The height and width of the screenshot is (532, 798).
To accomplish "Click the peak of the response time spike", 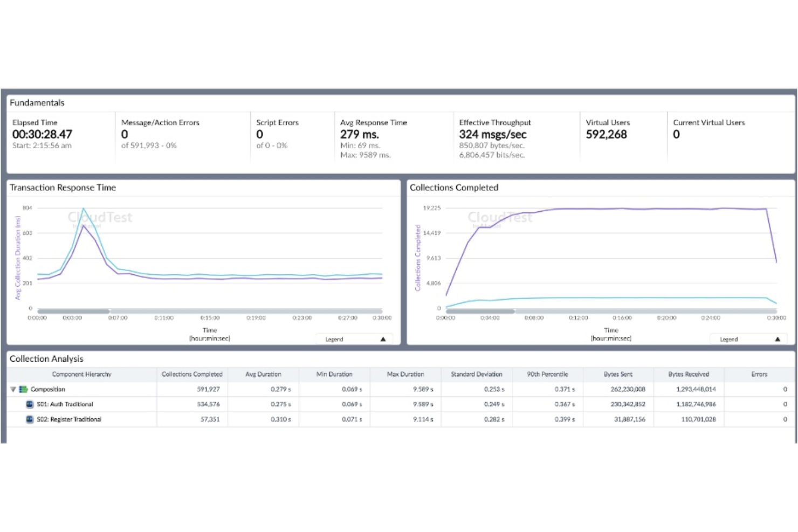I will [85, 208].
